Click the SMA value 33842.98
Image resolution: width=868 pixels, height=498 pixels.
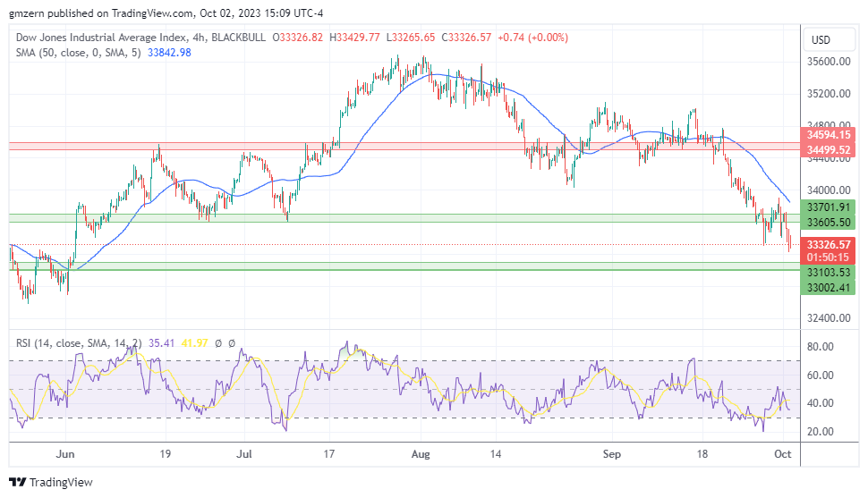[169, 53]
